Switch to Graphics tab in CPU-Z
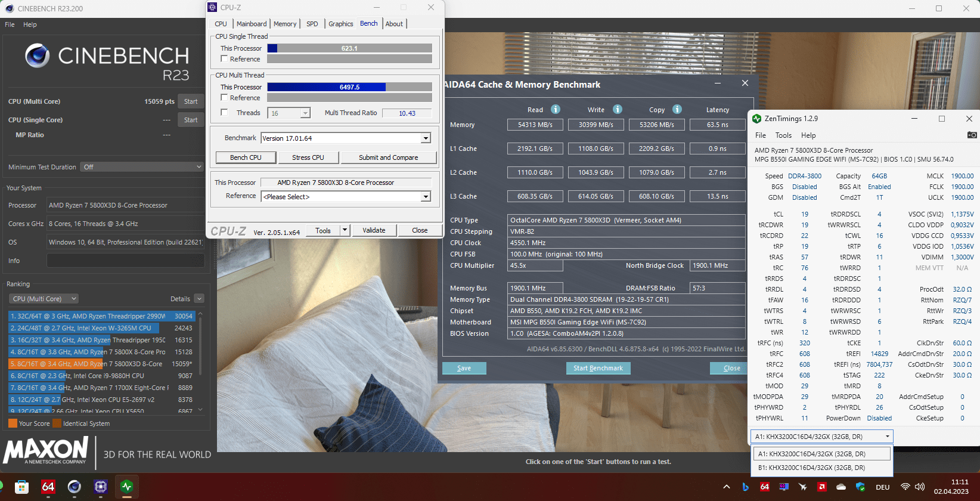This screenshot has height=501, width=980. click(x=341, y=24)
